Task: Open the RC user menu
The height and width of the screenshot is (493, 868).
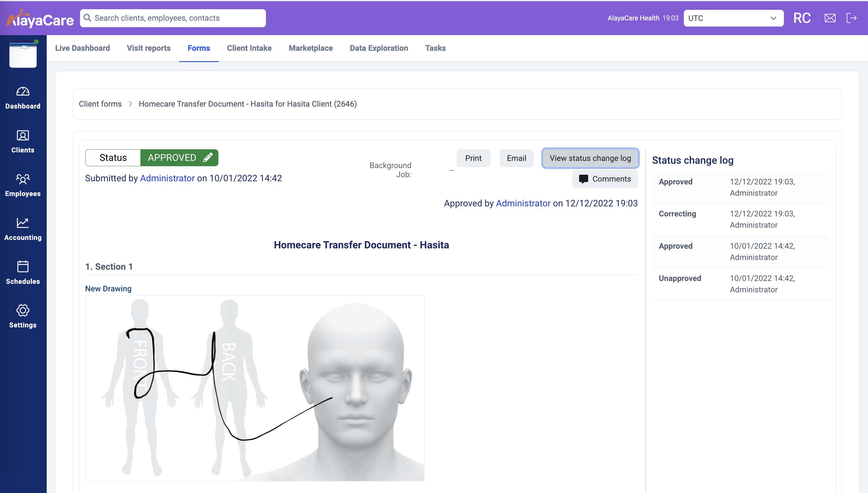Action: click(x=802, y=18)
